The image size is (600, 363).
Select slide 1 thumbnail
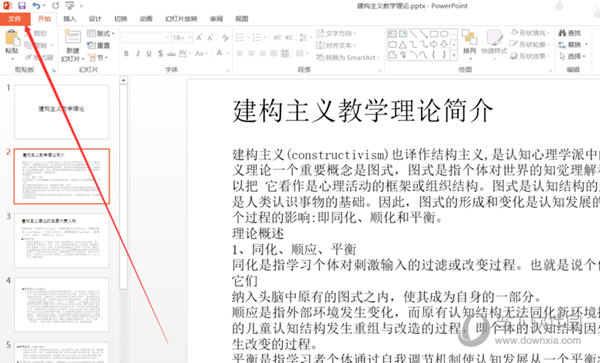click(62, 112)
